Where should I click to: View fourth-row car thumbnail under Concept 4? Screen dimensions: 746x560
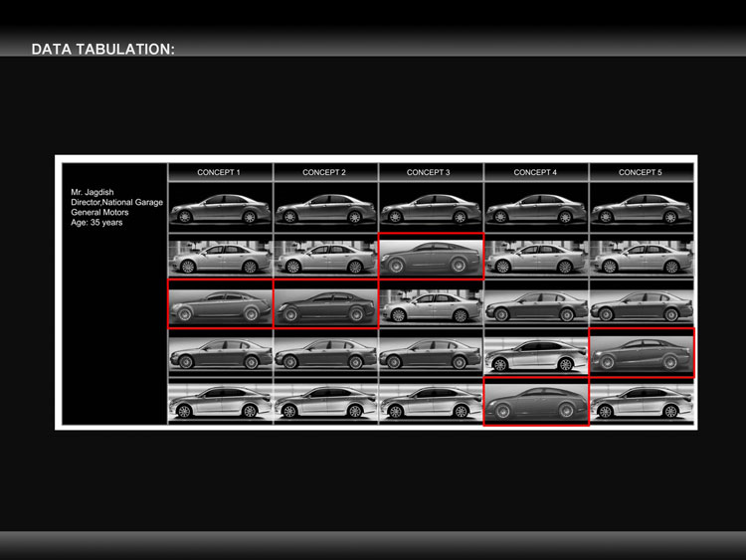tap(536, 354)
